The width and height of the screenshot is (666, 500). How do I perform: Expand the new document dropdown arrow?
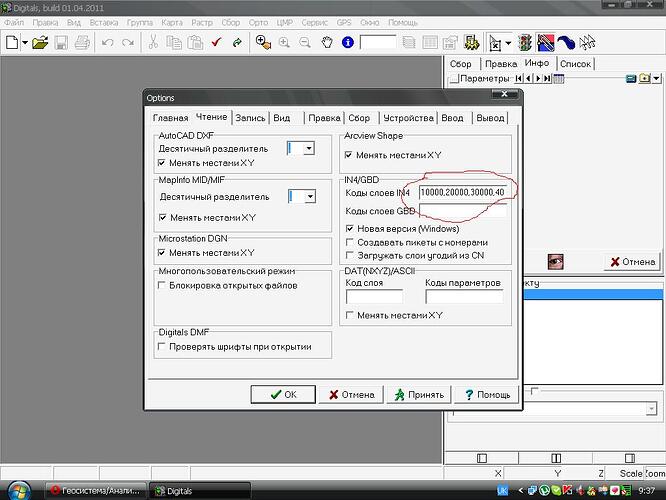pyautogui.click(x=25, y=42)
